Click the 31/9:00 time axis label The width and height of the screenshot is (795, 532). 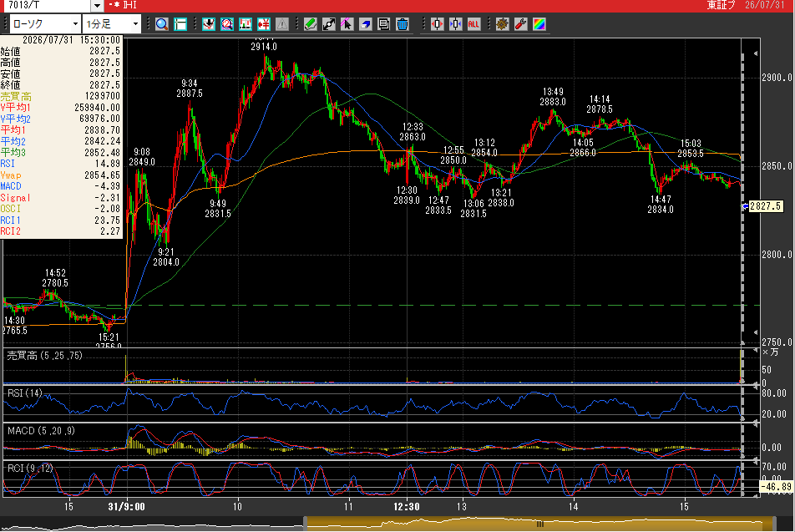[126, 506]
